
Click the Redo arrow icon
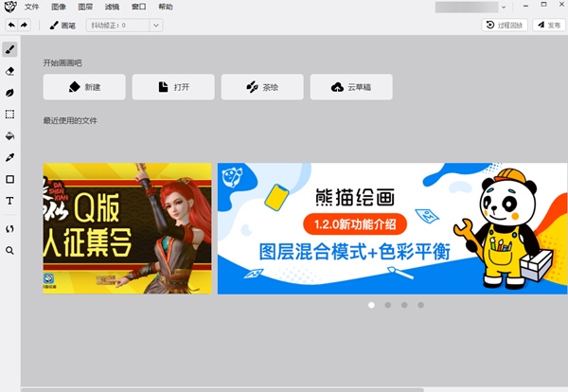[24, 26]
